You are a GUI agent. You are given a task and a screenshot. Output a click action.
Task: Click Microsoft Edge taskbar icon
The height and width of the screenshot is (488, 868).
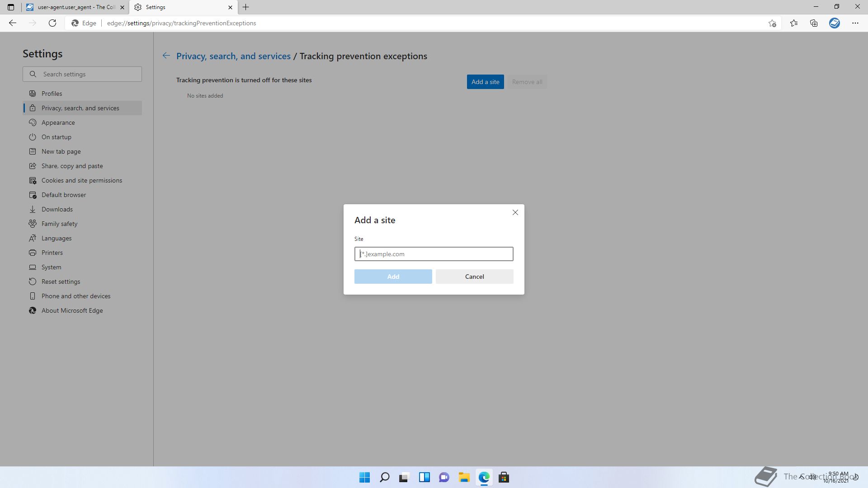pos(484,477)
